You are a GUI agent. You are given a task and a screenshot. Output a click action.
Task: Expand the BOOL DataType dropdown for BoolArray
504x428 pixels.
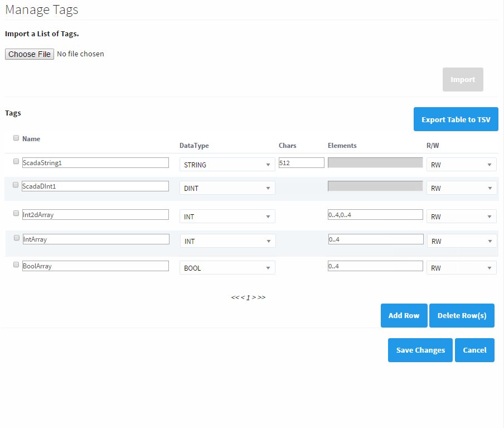coord(227,268)
